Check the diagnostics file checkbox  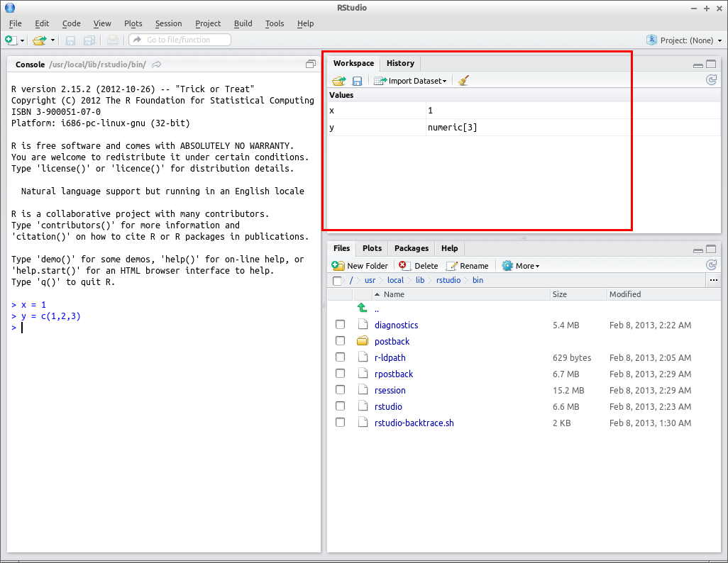pyautogui.click(x=341, y=325)
